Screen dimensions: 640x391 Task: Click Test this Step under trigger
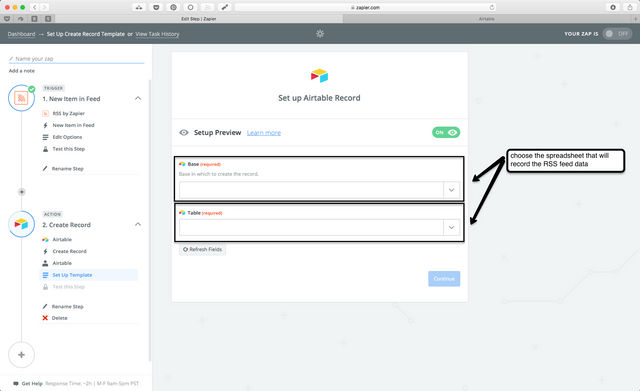pos(69,149)
